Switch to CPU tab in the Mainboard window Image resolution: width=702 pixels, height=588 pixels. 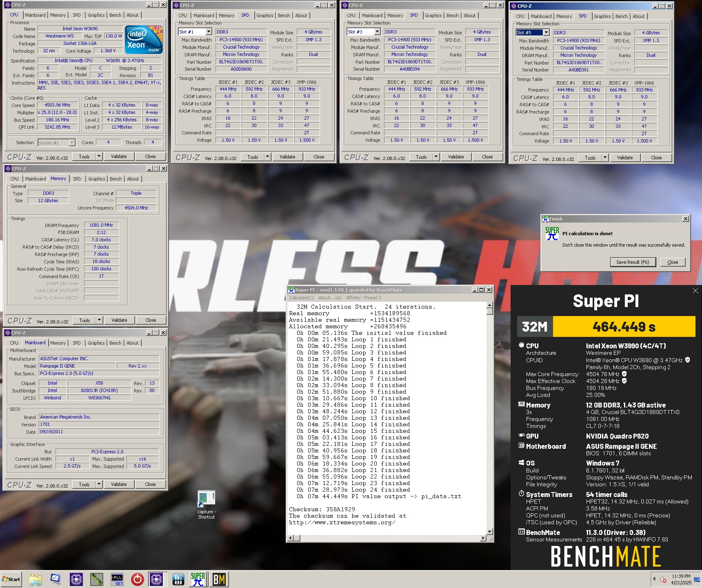coord(14,343)
